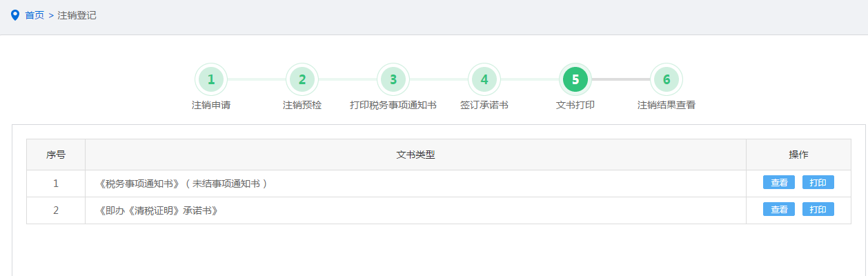Select step 3 circle for 打印税务事项通知书
The image size is (868, 276).
[393, 79]
